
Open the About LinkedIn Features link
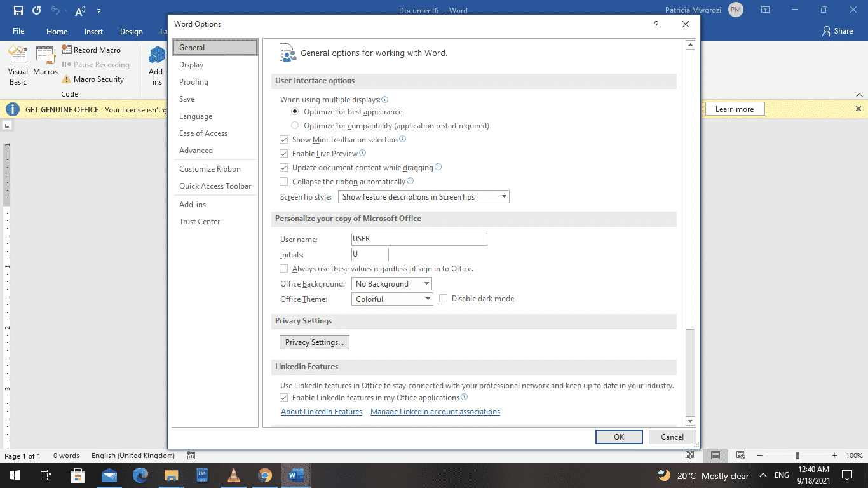point(322,411)
